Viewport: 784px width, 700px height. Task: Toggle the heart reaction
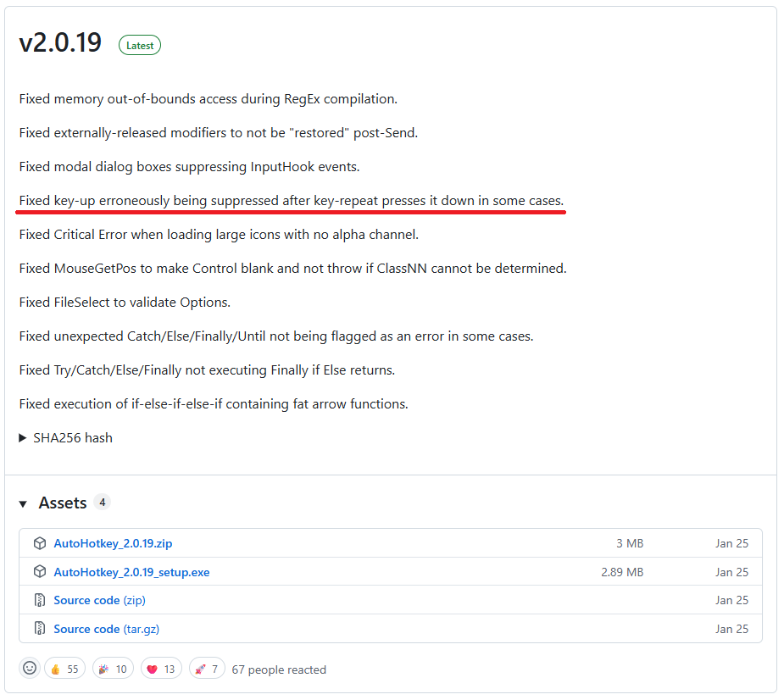[161, 669]
